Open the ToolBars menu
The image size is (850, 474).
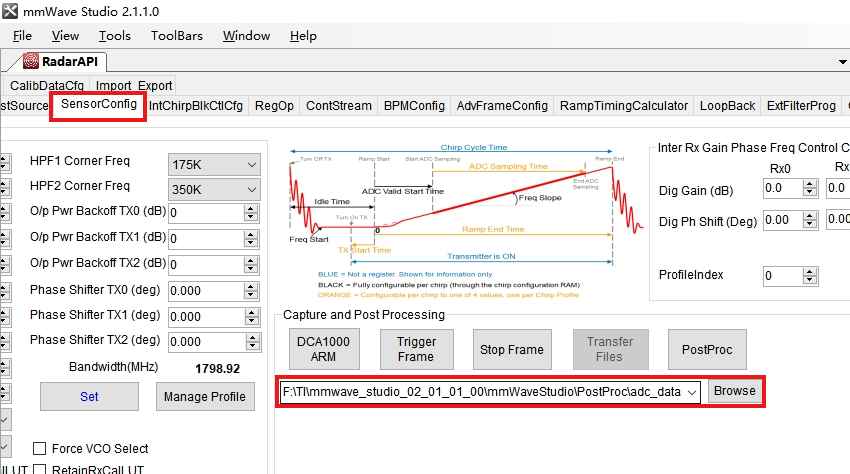[x=177, y=36]
